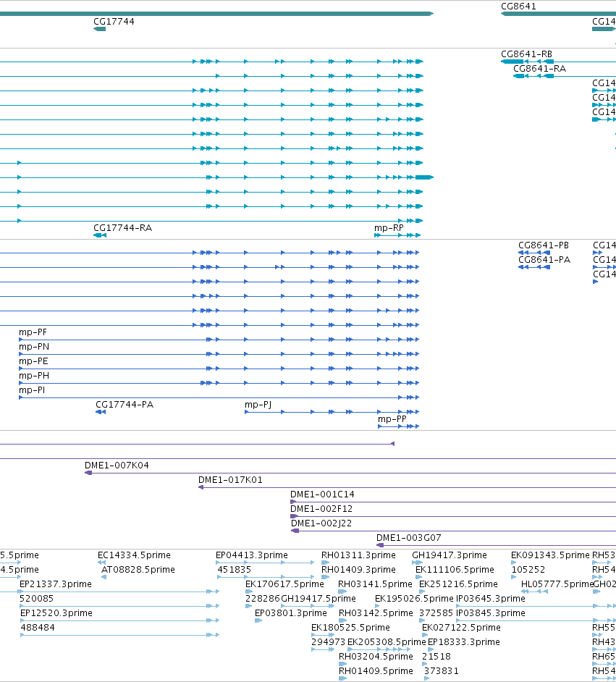Image resolution: width=616 pixels, height=682 pixels.
Task: Click the 372585 feature label
Action: point(436,613)
